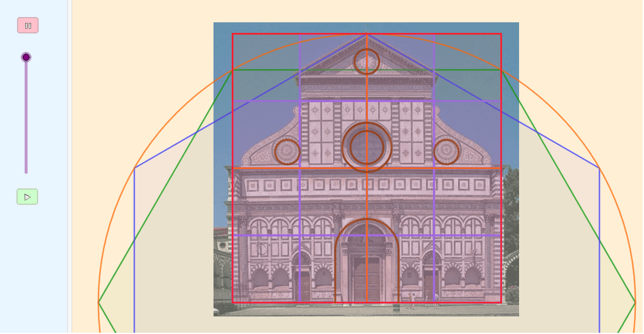Screen dimensions: 644x334
Task: Click the church facade image
Action: point(366,169)
